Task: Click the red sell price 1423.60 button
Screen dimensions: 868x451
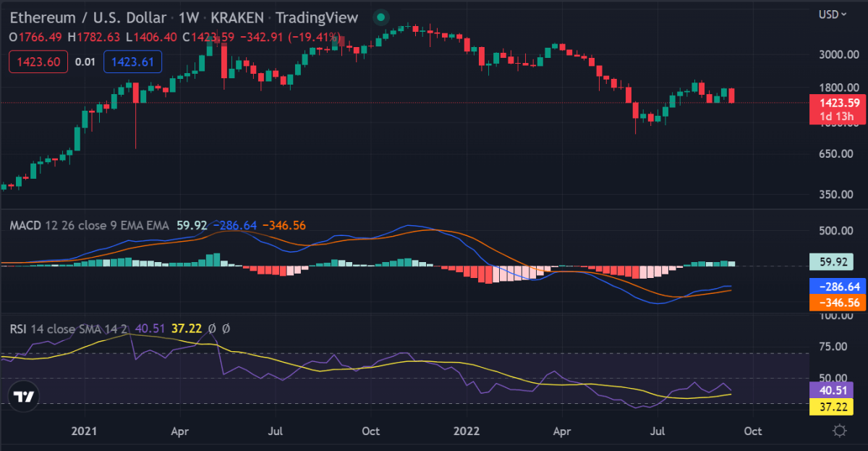Action: (38, 62)
